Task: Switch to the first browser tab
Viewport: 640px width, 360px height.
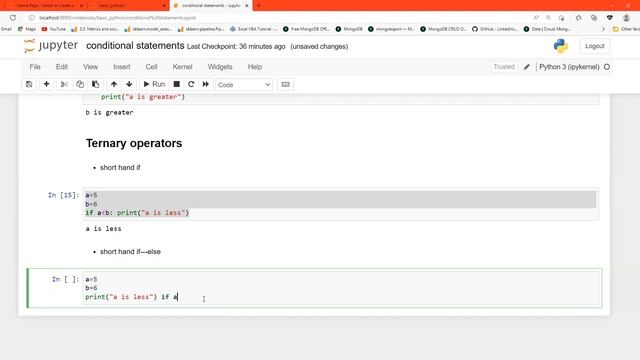Action: pos(45,6)
